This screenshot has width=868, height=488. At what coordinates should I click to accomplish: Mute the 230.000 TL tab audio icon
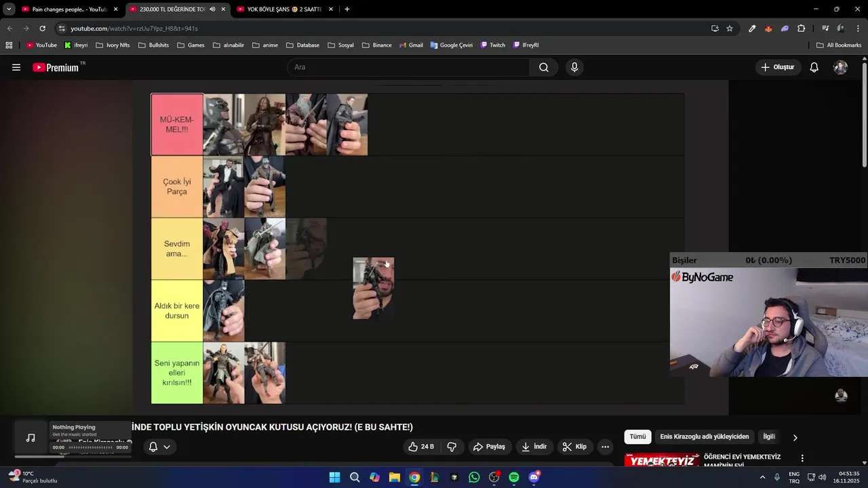click(x=212, y=9)
